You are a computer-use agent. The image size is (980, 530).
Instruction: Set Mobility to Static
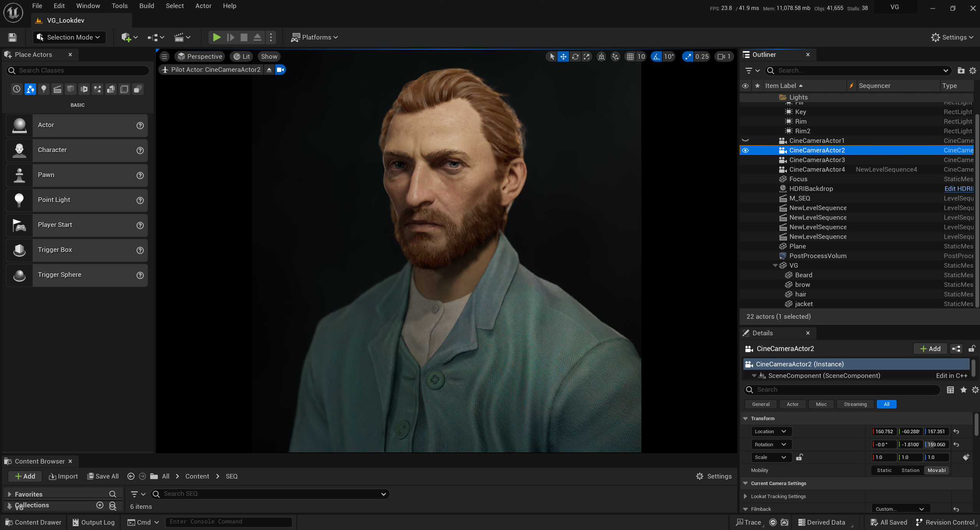[884, 470]
